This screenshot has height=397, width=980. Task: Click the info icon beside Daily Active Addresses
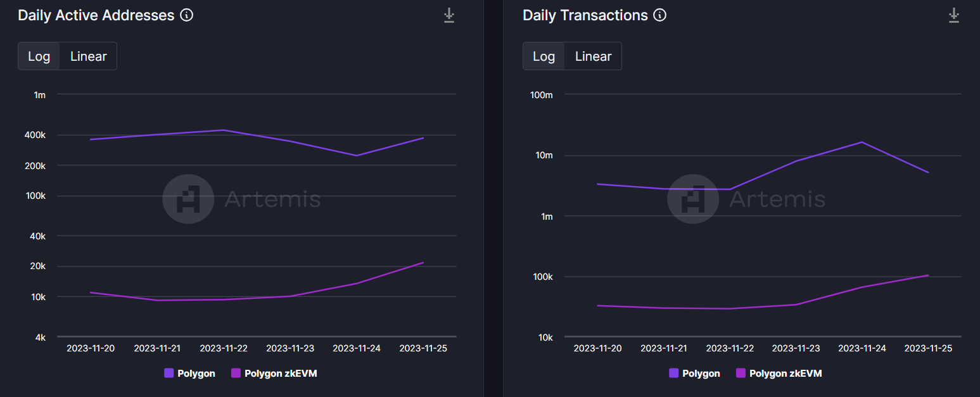coord(186,15)
